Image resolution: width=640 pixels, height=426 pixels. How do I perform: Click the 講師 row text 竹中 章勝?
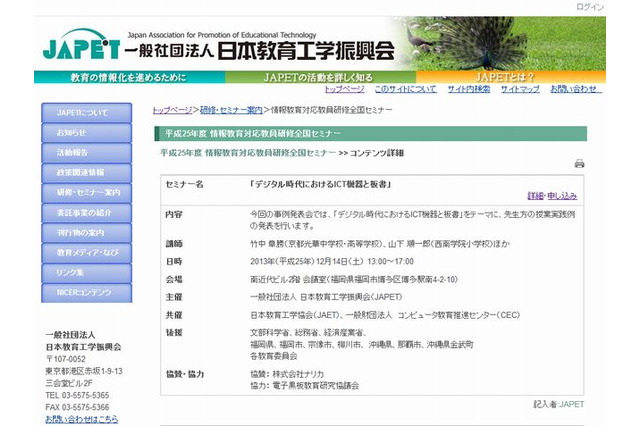click(x=380, y=244)
